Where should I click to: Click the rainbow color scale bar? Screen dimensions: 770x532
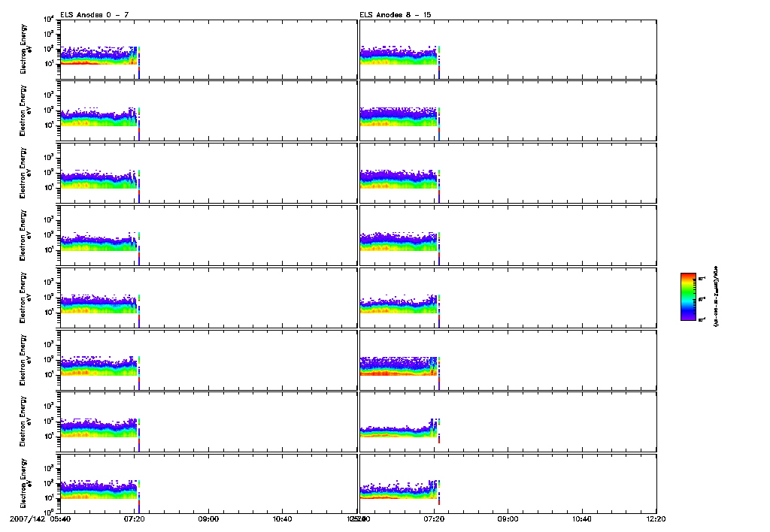(688, 297)
